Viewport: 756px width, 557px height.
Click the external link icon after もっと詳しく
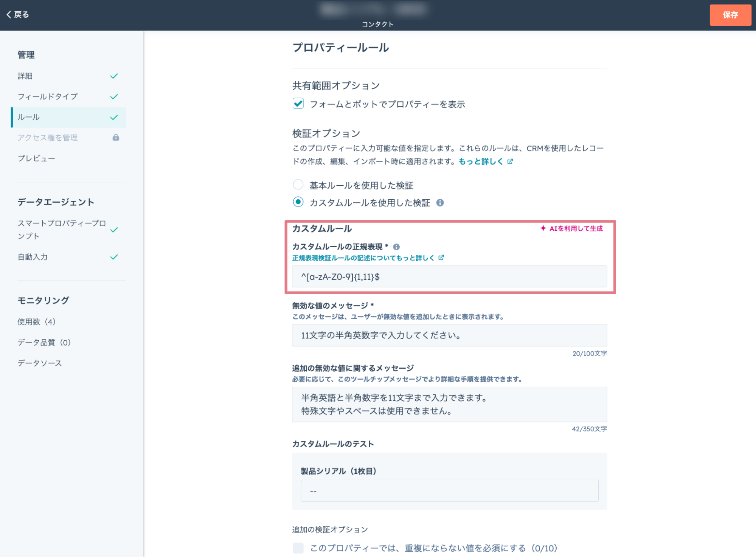(x=510, y=161)
